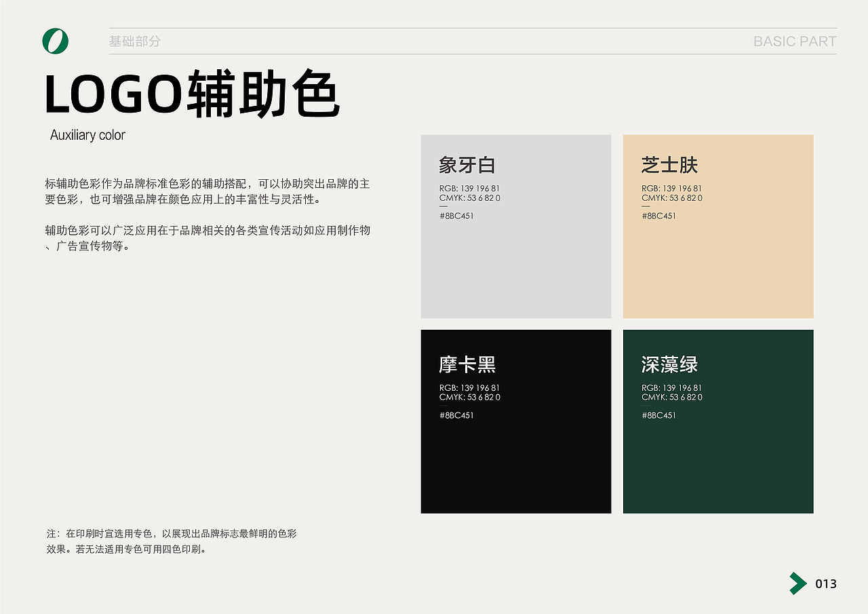The image size is (868, 614).
Task: Open the 基础部分 section header
Action: point(136,41)
